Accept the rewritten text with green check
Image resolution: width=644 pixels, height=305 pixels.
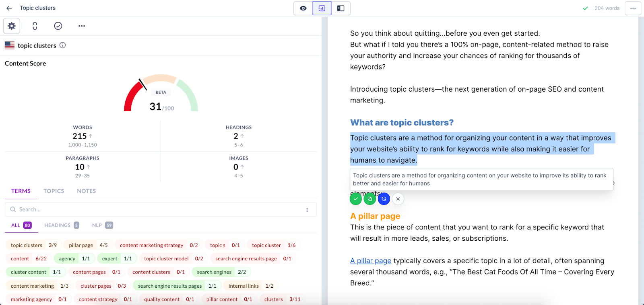click(x=356, y=199)
